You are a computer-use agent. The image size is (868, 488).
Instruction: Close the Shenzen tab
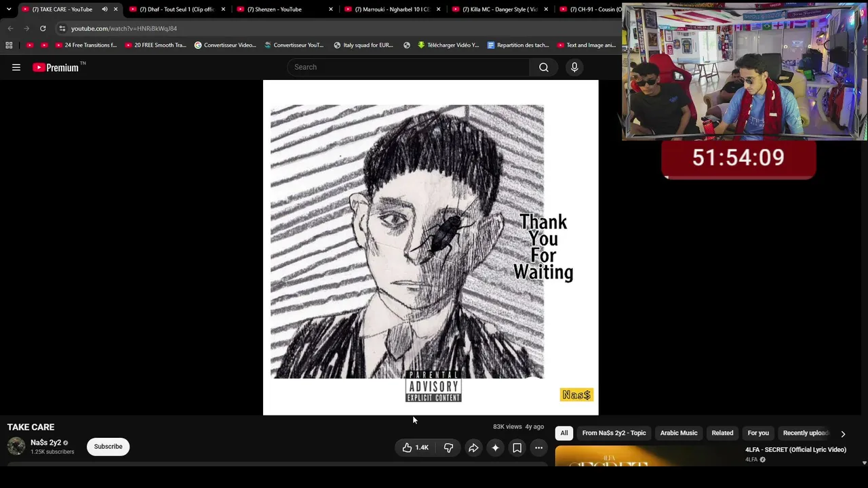click(x=331, y=9)
